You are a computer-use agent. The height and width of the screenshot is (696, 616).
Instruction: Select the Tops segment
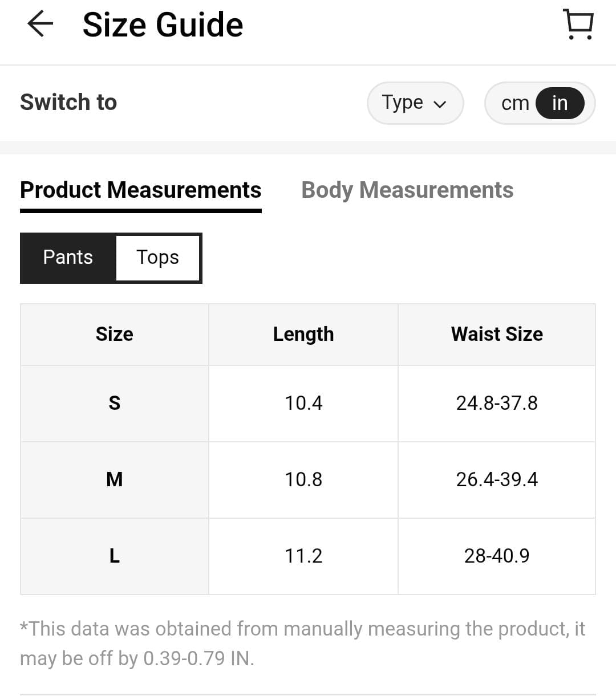[157, 258]
